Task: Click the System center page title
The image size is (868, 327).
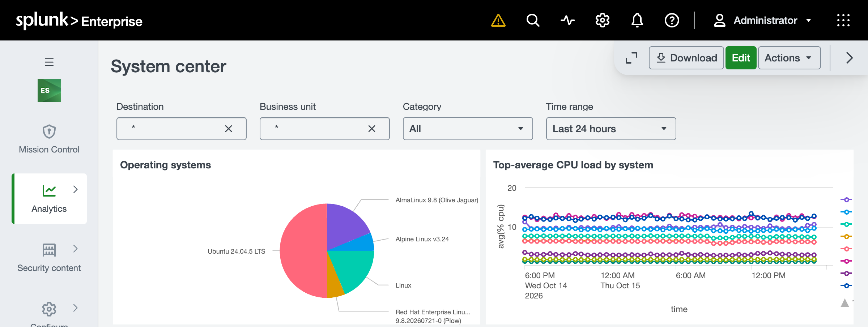Action: pos(169,66)
